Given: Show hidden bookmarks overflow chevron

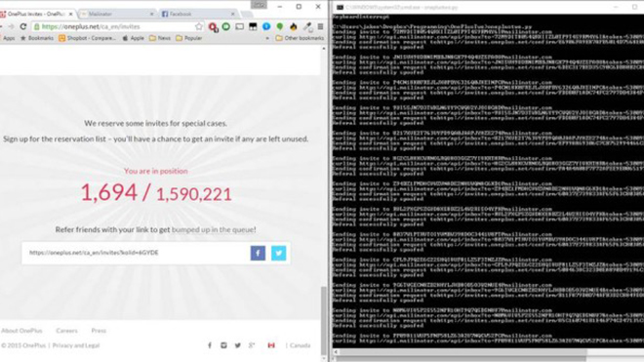Looking at the screenshot, I should [267, 38].
